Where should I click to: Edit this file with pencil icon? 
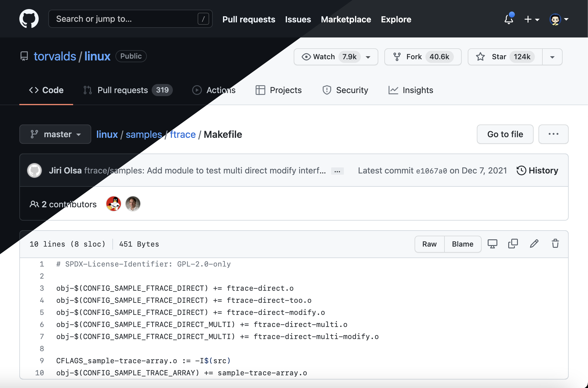[x=534, y=244]
